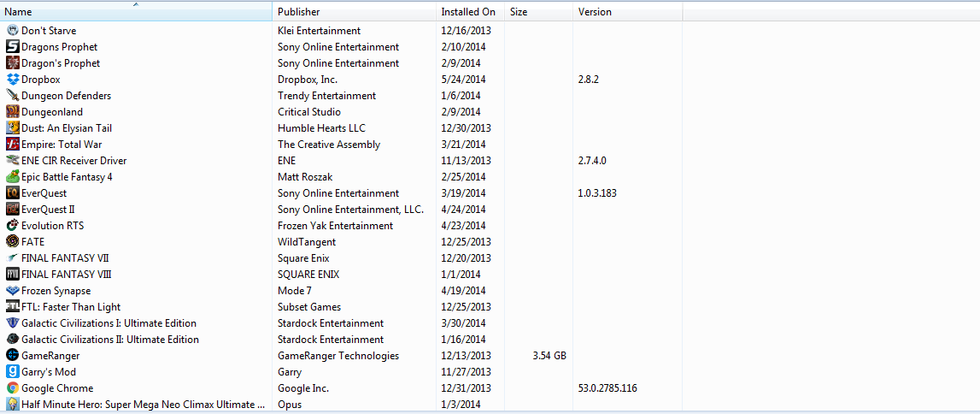This screenshot has height=414, width=980.
Task: Click the FTL: Faster Than Light icon
Action: (13, 306)
